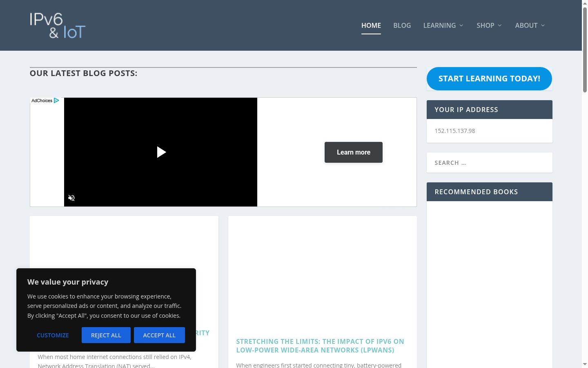The height and width of the screenshot is (368, 588).
Task: Click Learn more in the ad
Action: [354, 152]
